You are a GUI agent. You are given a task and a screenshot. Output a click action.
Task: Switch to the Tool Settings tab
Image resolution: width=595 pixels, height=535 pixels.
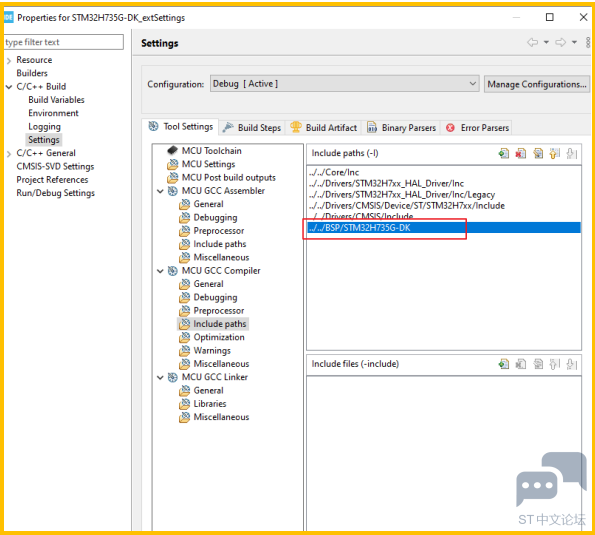[x=181, y=127]
